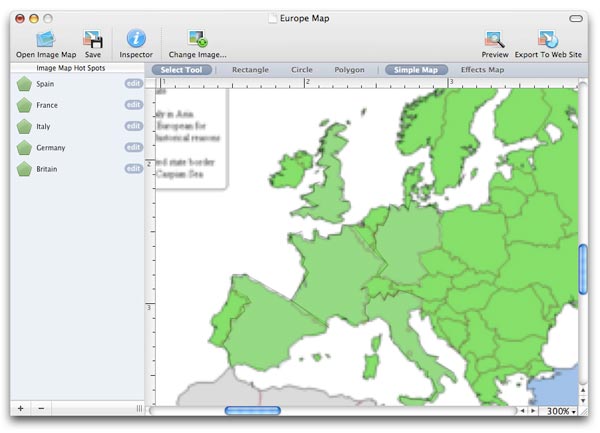Click Export To Web Site icon

(x=548, y=39)
